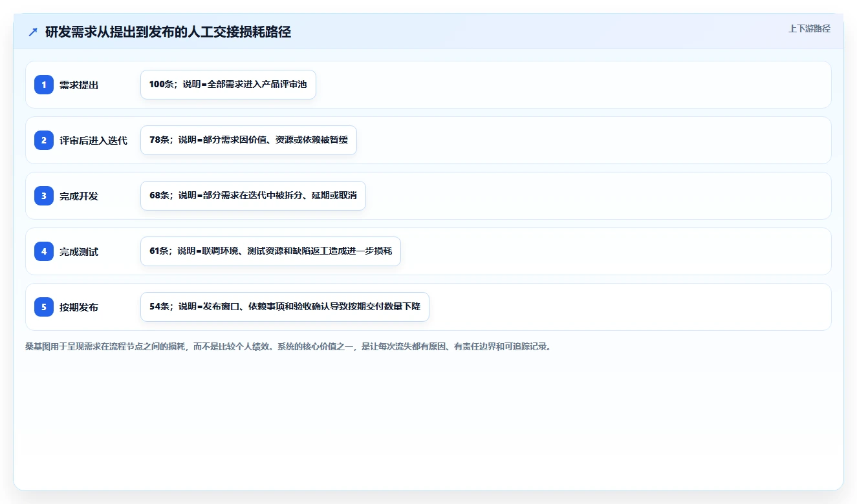
Task: Select the step 4 number badge
Action: point(44,251)
